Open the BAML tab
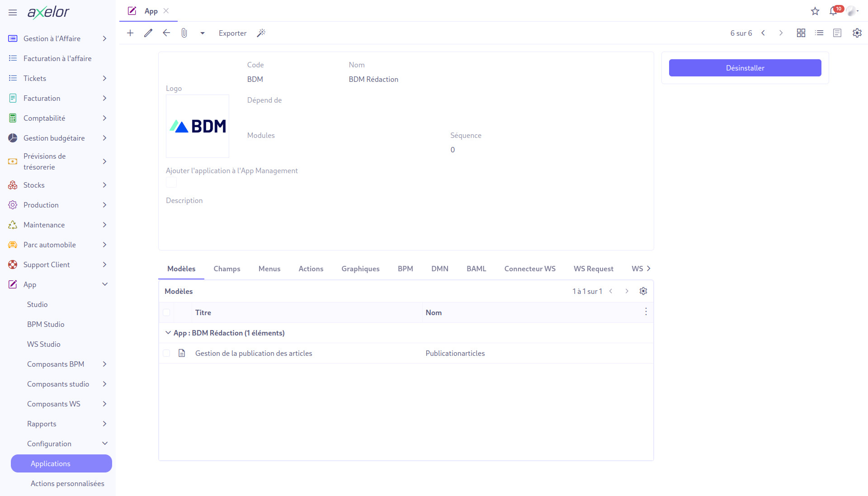This screenshot has width=868, height=496. click(476, 269)
